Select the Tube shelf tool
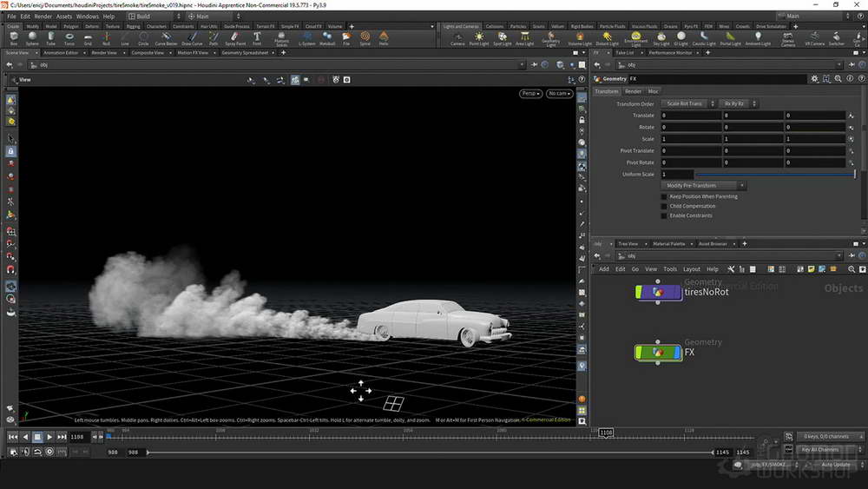This screenshot has width=868, height=489. (50, 38)
